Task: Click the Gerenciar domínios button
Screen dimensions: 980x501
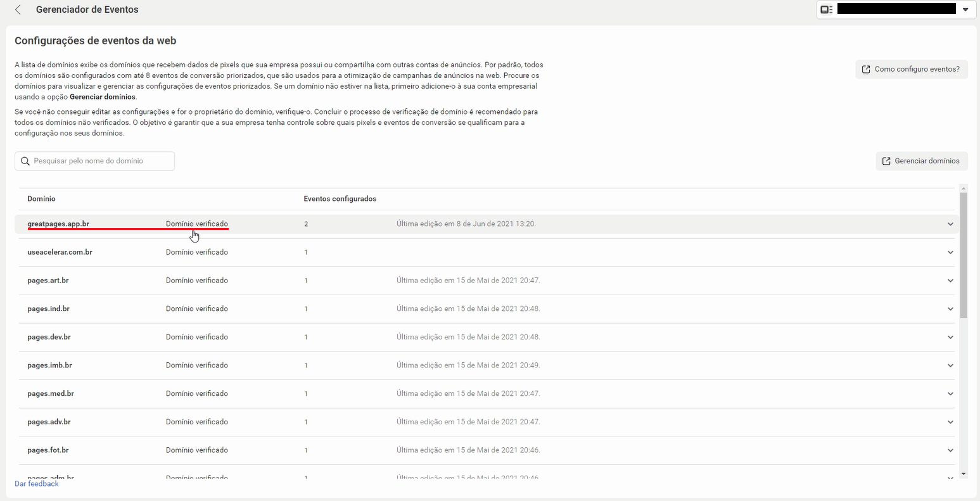Action: [921, 161]
